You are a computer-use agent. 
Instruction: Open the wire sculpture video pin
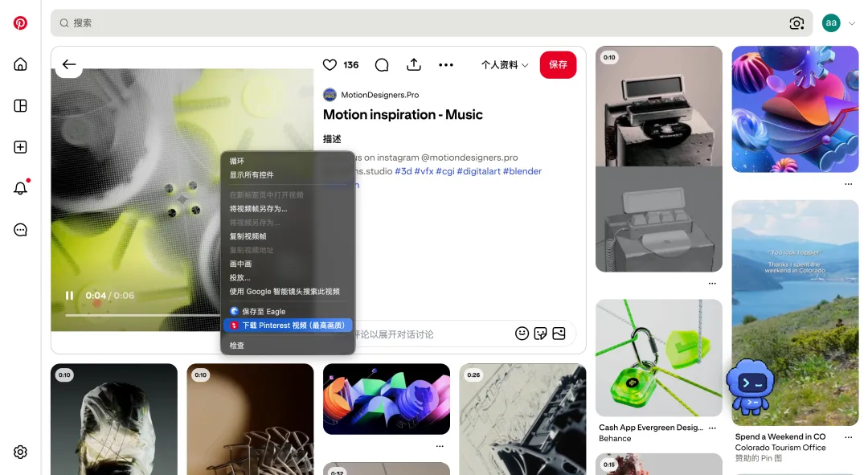tap(250, 419)
